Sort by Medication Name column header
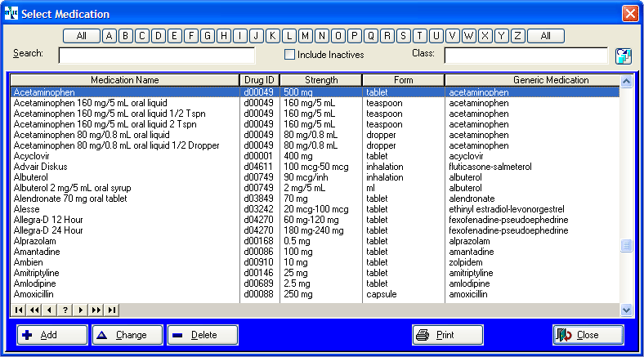 pyautogui.click(x=125, y=80)
